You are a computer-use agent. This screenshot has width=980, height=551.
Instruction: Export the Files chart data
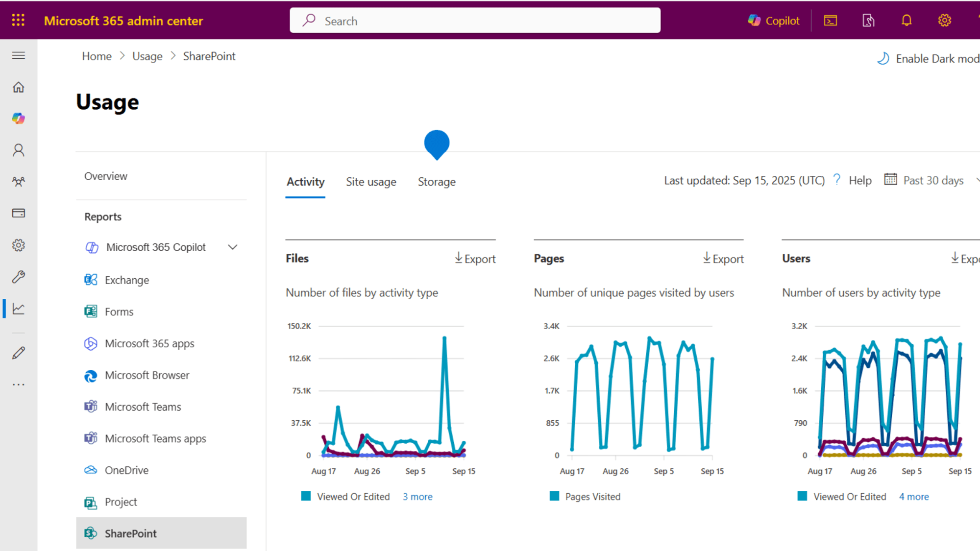[475, 259]
